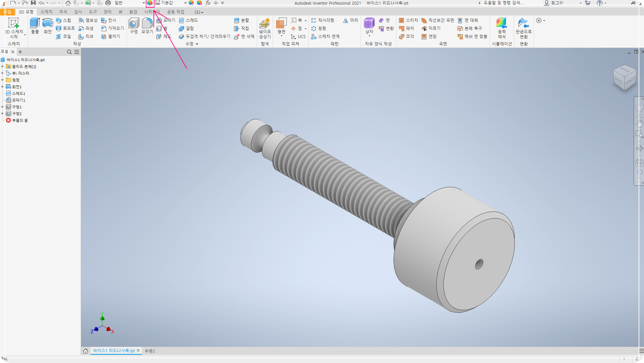The height and width of the screenshot is (363, 644).
Task: Select the Hole (구멍) tool
Action: [134, 26]
